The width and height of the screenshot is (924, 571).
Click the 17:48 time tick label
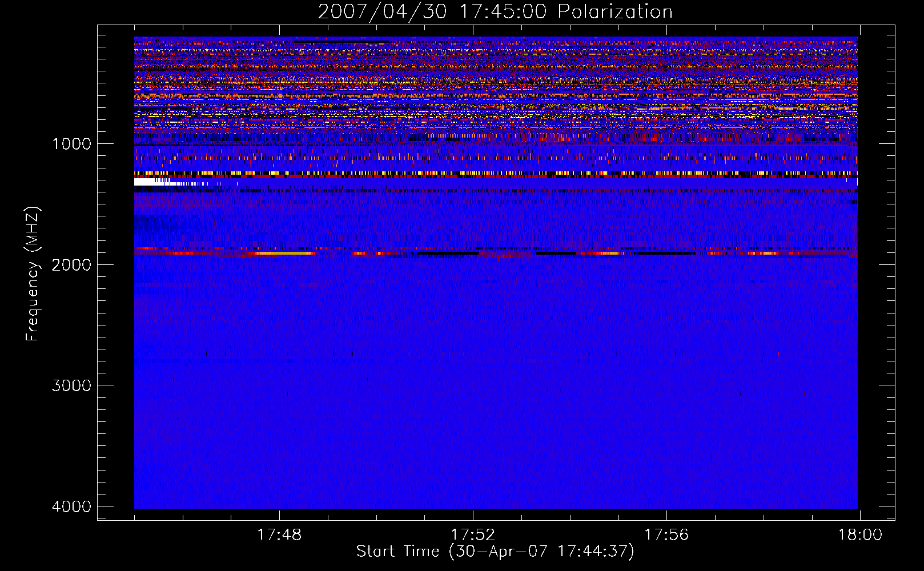click(279, 535)
